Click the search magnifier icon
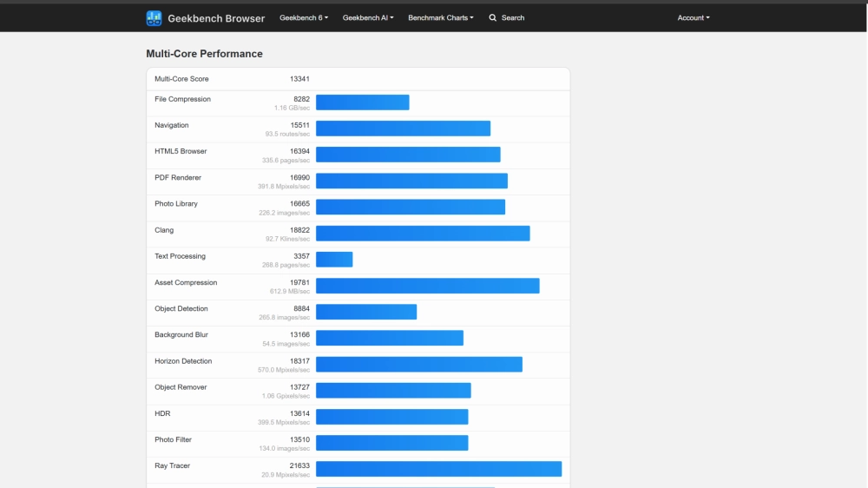The width and height of the screenshot is (868, 488). (x=493, y=17)
